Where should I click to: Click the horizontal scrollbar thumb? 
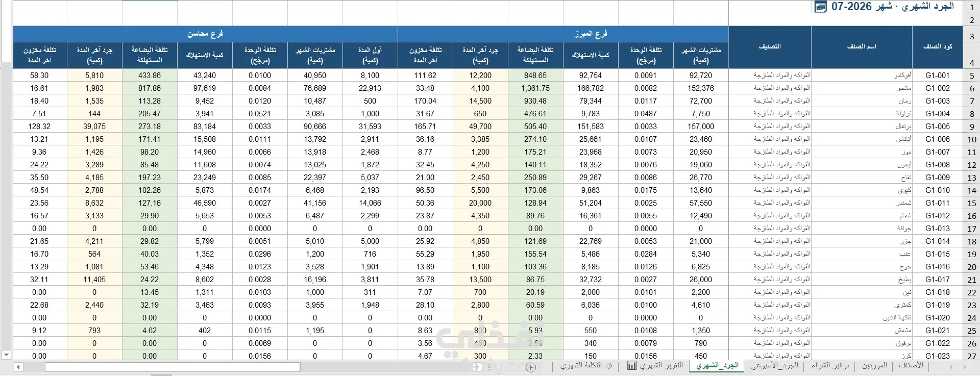tap(173, 367)
